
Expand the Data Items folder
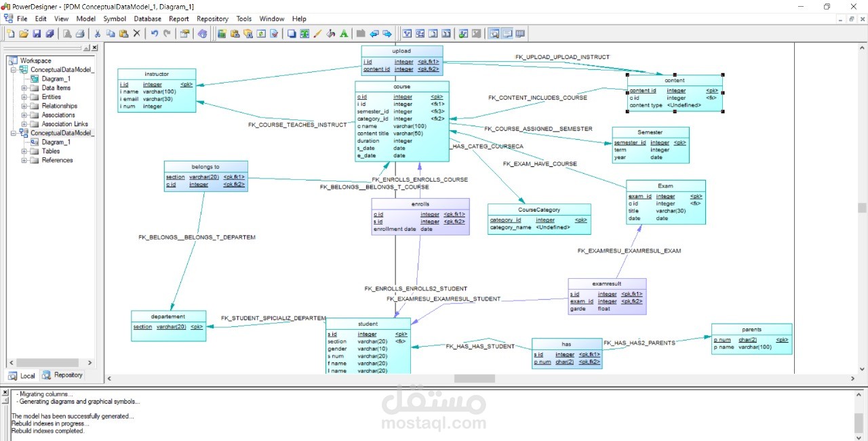point(24,88)
